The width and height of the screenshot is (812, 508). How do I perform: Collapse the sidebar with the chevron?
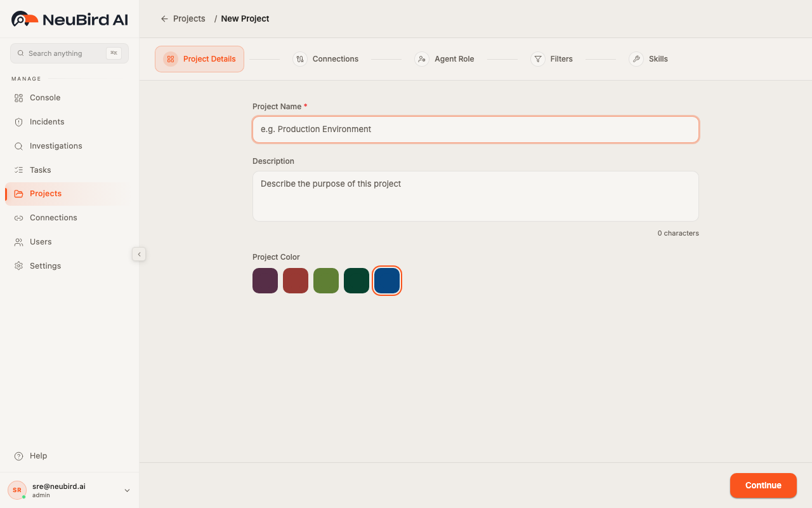tap(139, 254)
